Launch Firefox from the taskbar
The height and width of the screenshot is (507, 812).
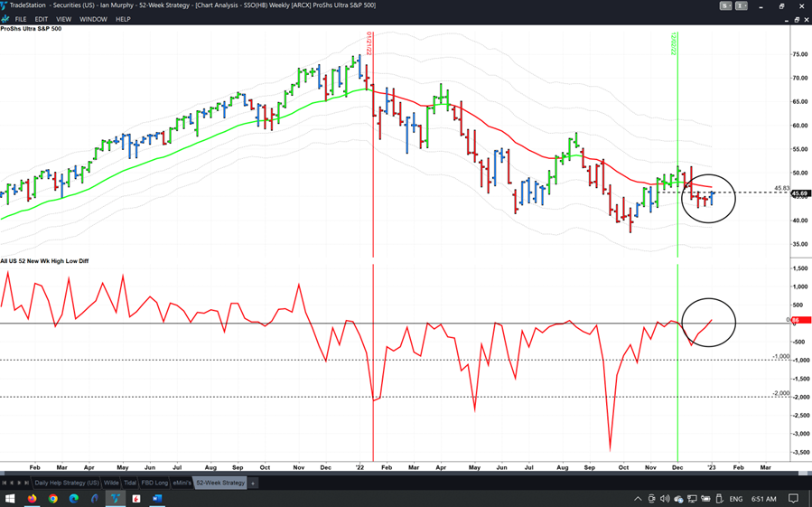33,499
